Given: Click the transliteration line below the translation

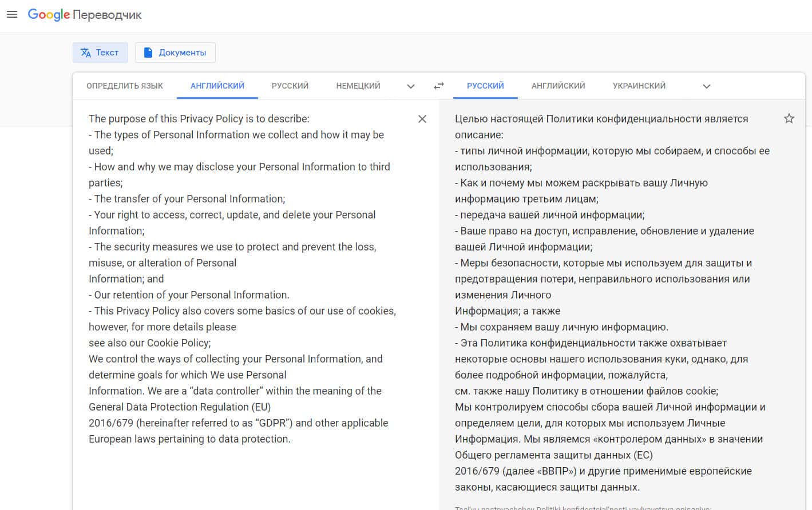Looking at the screenshot, I should [583, 507].
